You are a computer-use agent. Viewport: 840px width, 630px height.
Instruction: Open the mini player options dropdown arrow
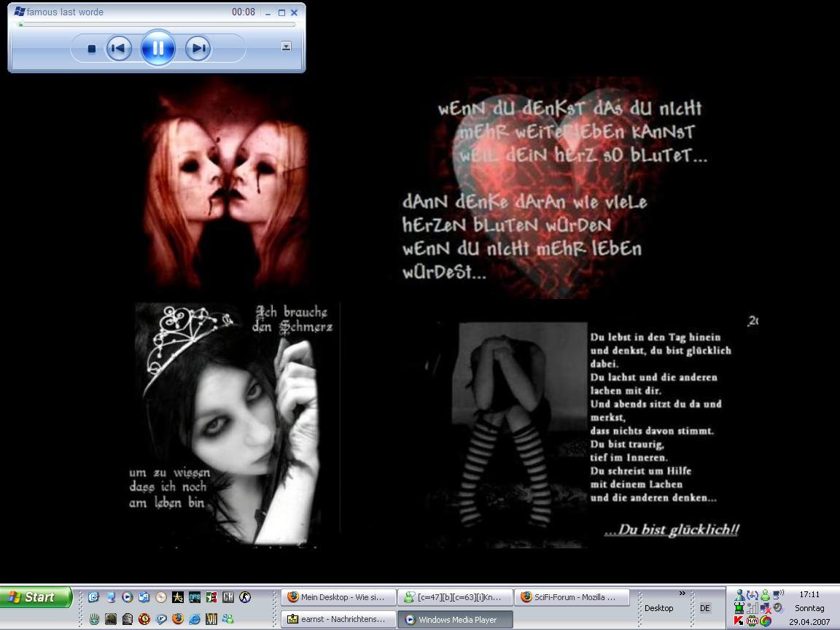[286, 47]
